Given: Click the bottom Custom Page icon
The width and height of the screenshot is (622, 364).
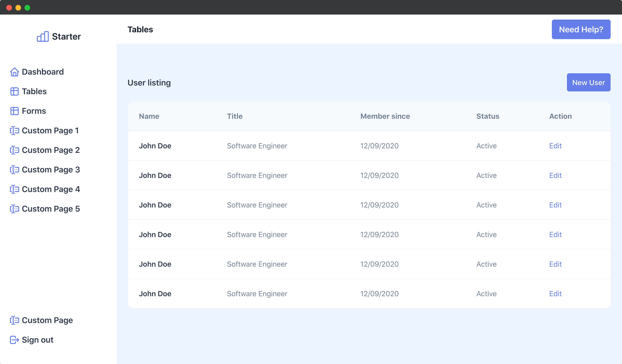Looking at the screenshot, I should (15, 320).
